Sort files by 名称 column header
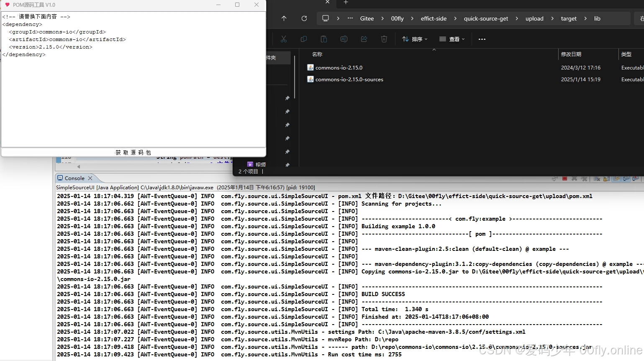 317,54
